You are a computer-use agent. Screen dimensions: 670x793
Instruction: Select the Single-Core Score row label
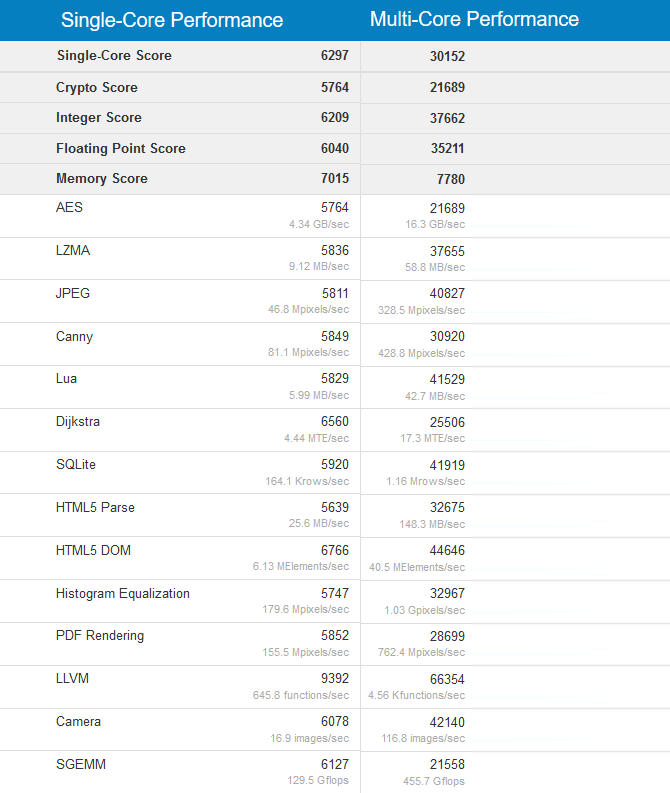point(114,55)
